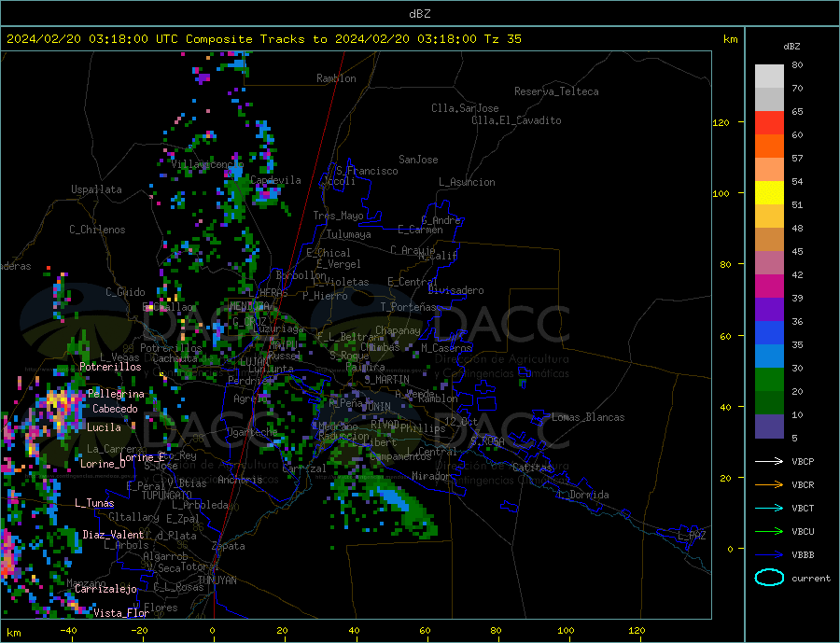Click the Lucila map label
The width and height of the screenshot is (840, 643).
point(104,427)
